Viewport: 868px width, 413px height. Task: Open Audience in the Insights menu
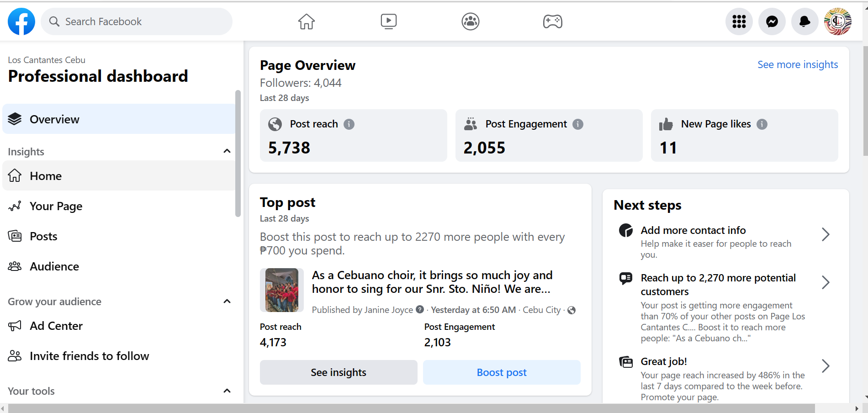click(54, 266)
